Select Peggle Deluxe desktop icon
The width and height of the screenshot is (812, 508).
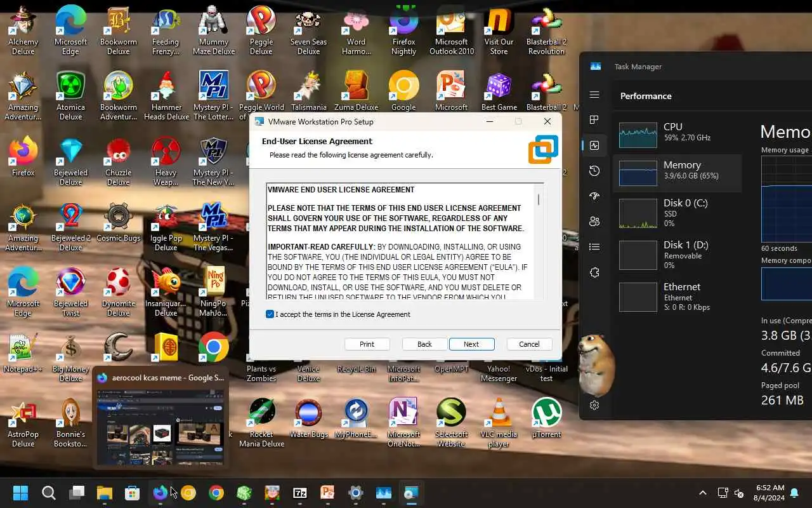pos(261,30)
